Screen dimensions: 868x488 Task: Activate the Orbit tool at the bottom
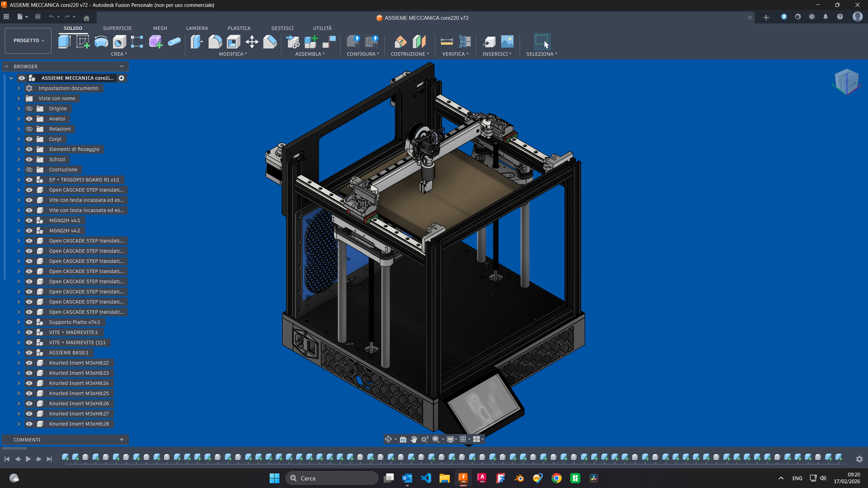(x=388, y=439)
